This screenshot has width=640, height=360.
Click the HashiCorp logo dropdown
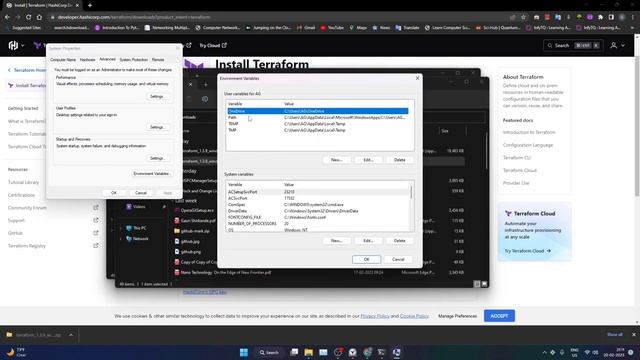pos(16,45)
